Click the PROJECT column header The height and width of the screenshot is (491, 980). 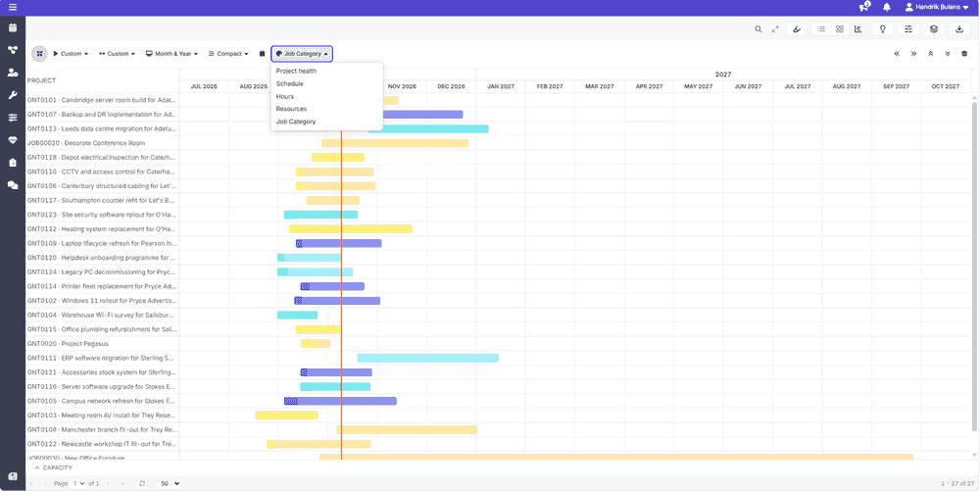point(41,80)
